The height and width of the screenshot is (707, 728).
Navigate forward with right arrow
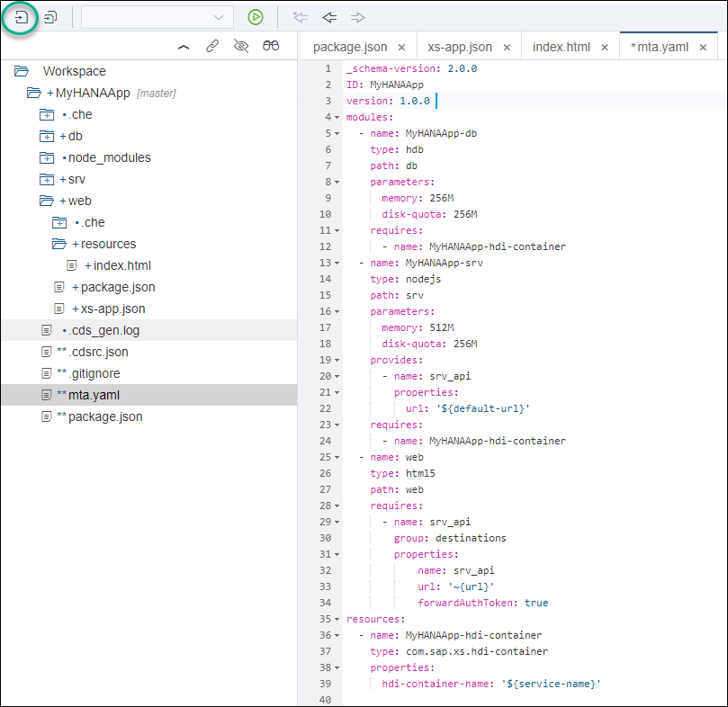coord(357,17)
